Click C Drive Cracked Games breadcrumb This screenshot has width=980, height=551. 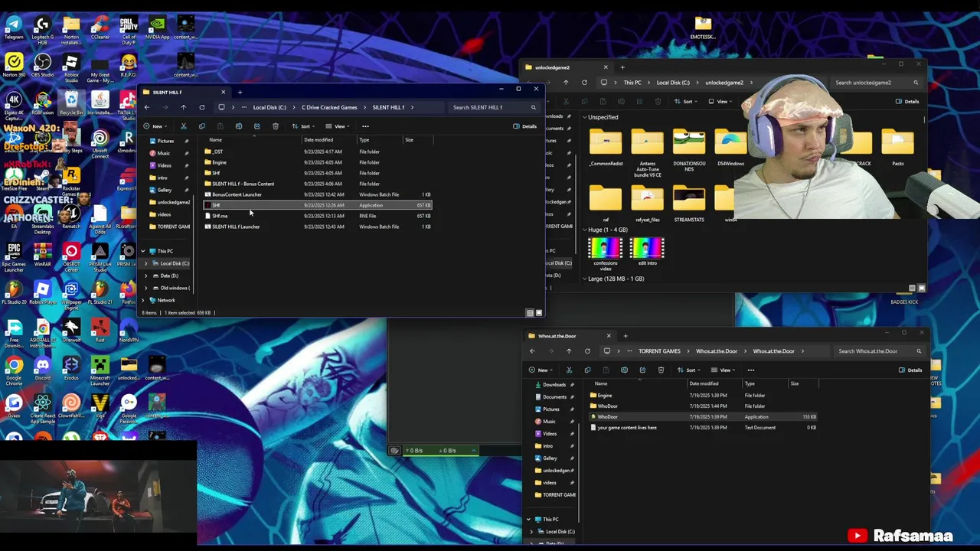click(329, 108)
